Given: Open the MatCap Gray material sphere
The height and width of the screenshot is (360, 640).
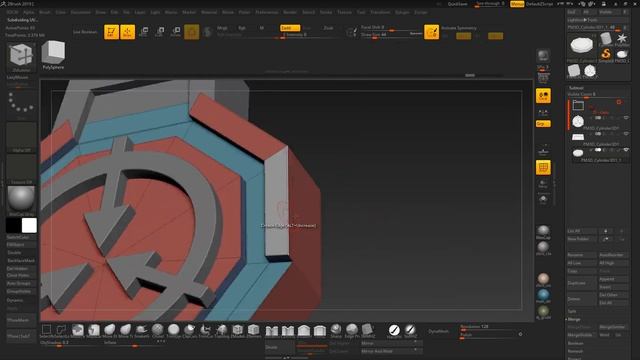Looking at the screenshot, I should [21, 200].
